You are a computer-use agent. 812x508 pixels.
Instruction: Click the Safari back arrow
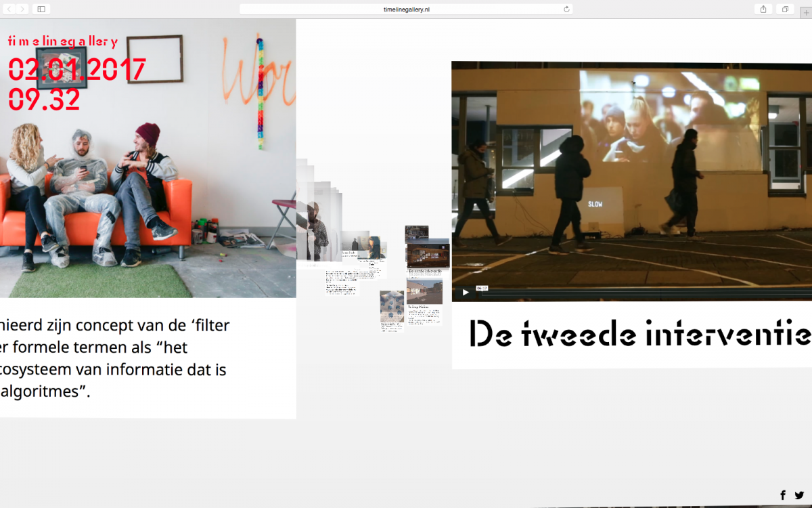tap(9, 9)
